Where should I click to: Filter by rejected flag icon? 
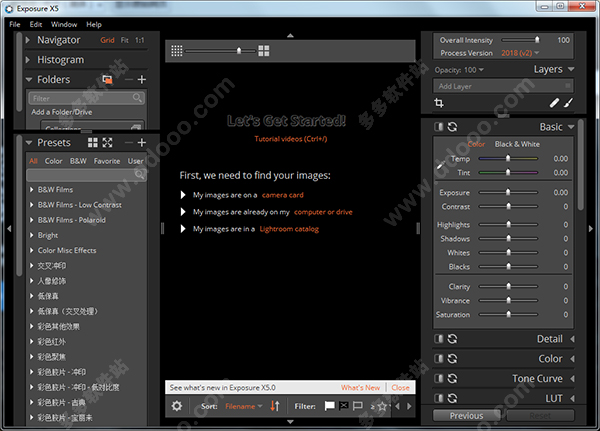point(344,406)
